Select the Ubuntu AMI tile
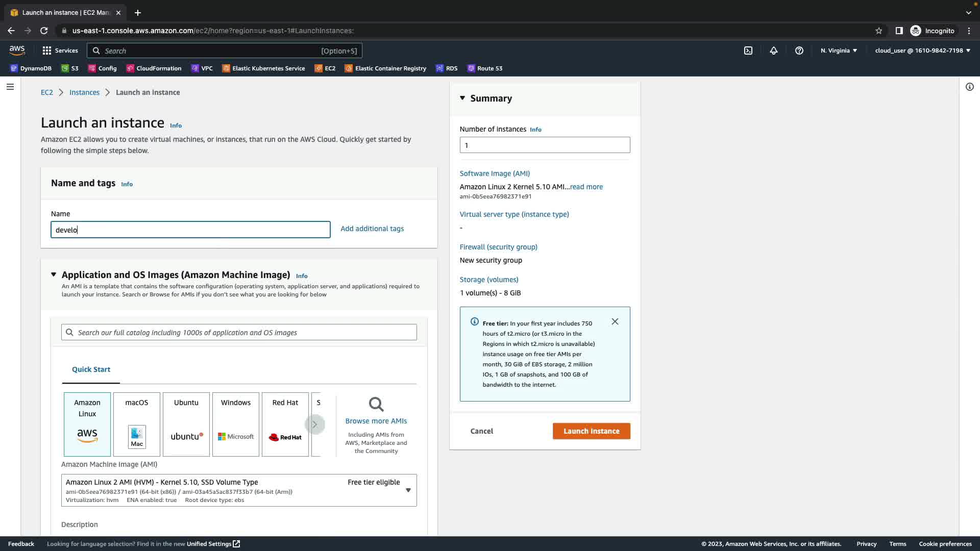Viewport: 980px width, 551px height. 186,424
